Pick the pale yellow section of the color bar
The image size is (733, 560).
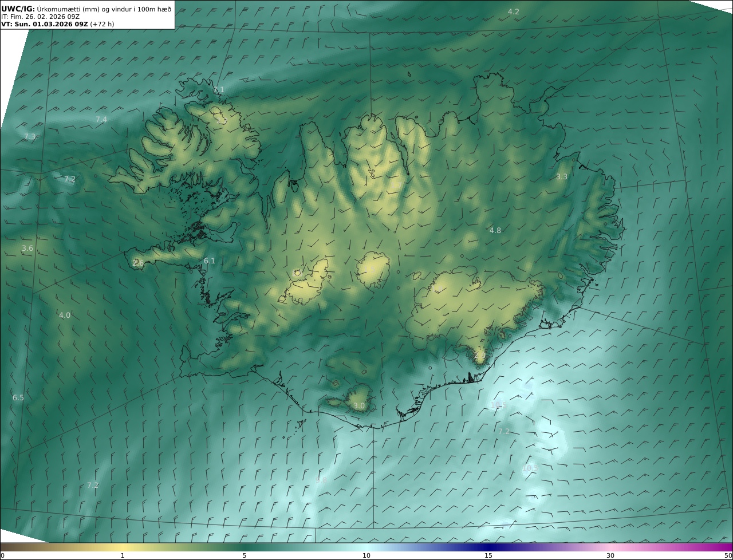[x=123, y=547]
